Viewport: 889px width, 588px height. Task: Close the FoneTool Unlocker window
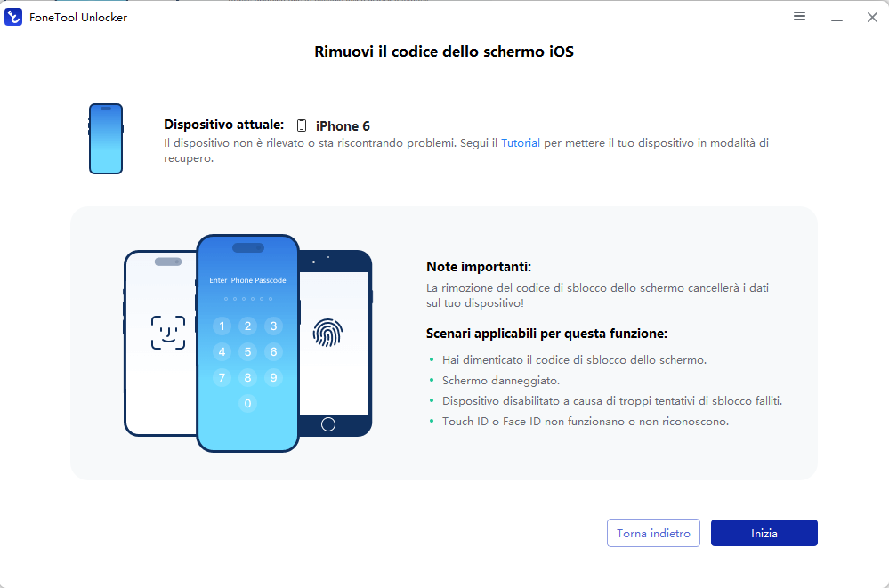(873, 18)
